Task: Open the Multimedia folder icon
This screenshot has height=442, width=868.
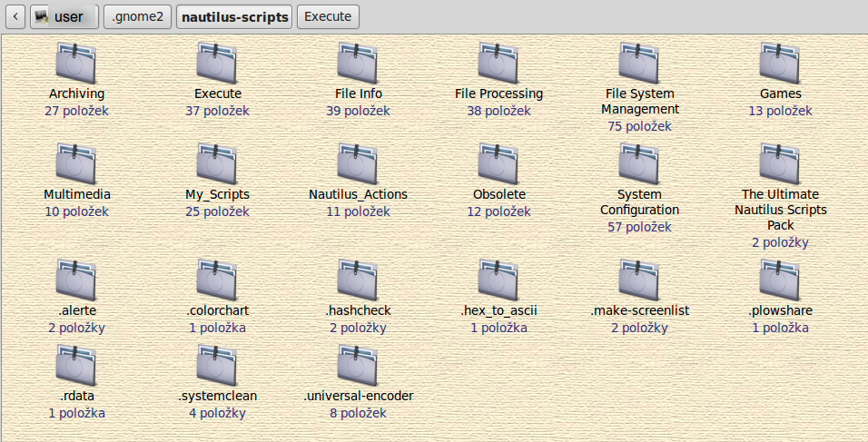Action: point(76,163)
